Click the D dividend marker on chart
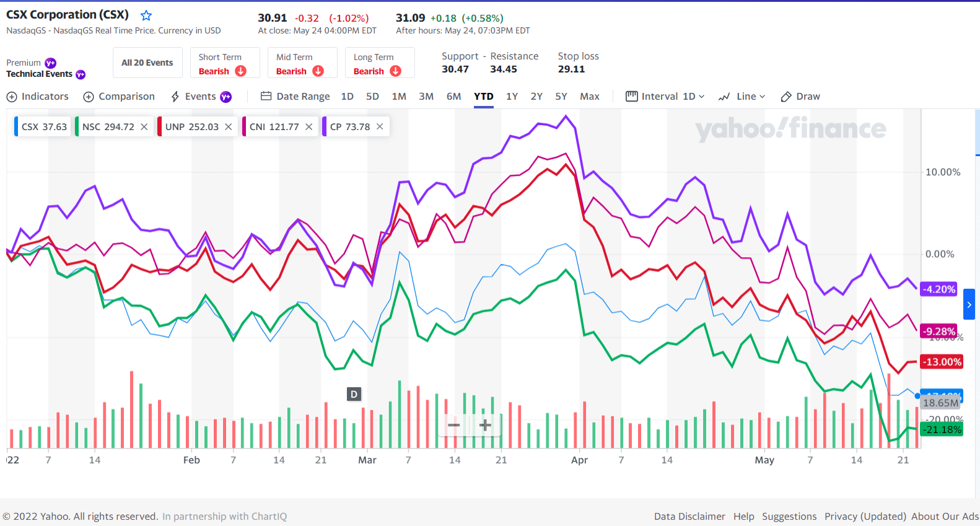The image size is (980, 526). point(354,394)
